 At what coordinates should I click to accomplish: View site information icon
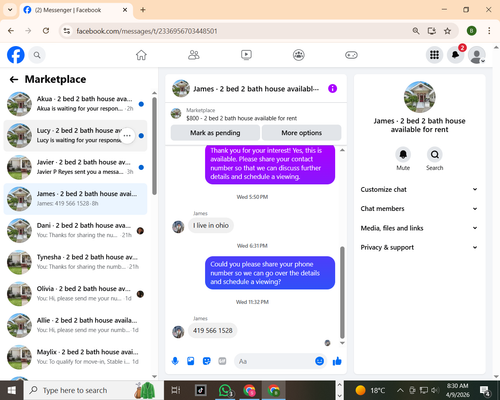point(67,31)
